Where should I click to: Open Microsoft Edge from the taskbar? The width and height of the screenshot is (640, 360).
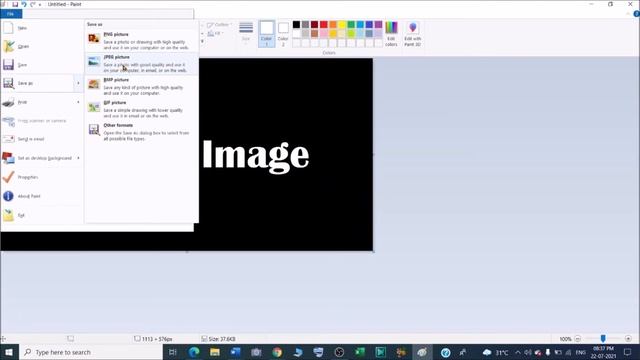point(194,352)
